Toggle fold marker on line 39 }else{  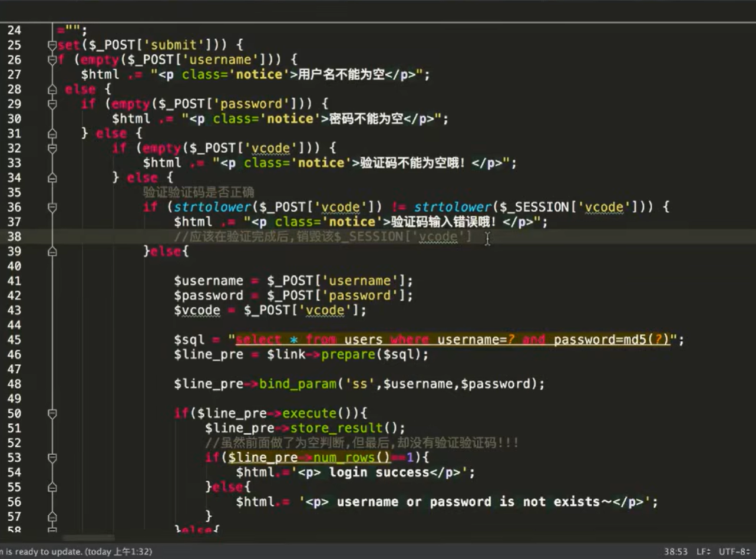52,252
